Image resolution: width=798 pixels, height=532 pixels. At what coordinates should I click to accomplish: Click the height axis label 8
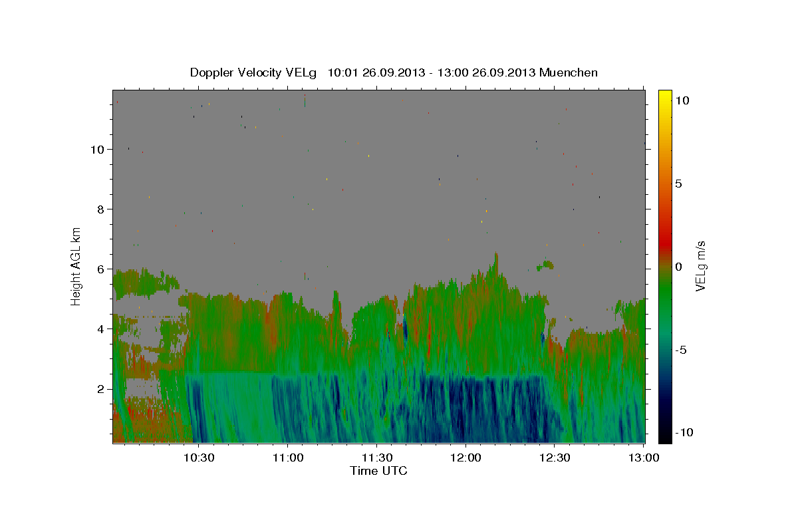coord(102,209)
